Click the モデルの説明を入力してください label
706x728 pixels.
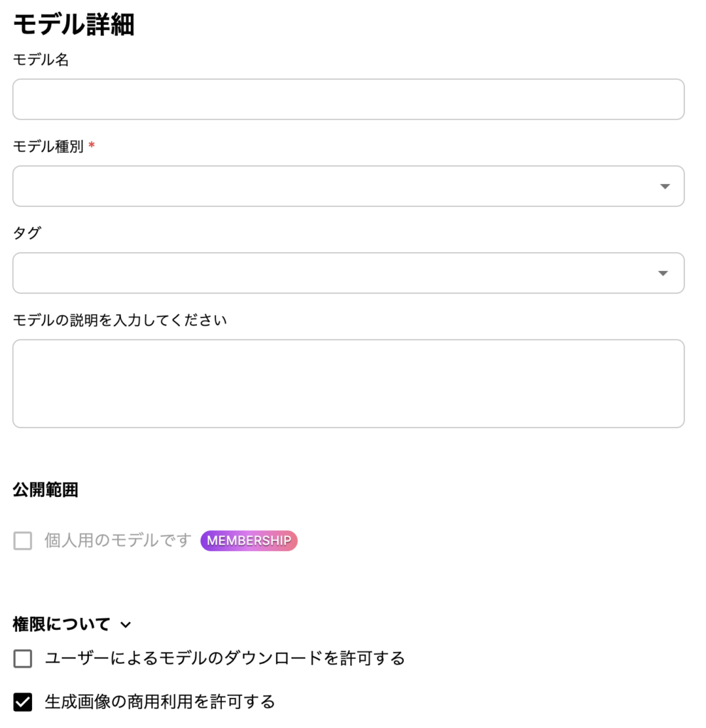(120, 320)
